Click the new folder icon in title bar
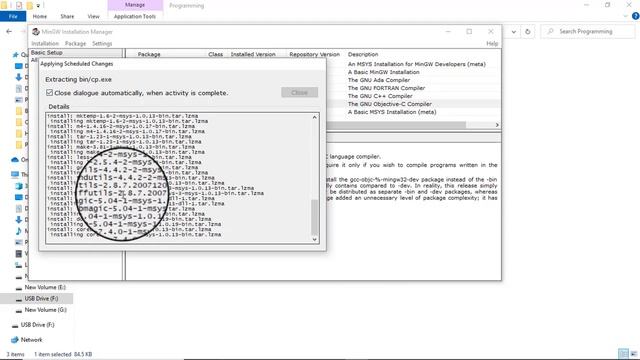The image size is (640, 360). tap(29, 6)
